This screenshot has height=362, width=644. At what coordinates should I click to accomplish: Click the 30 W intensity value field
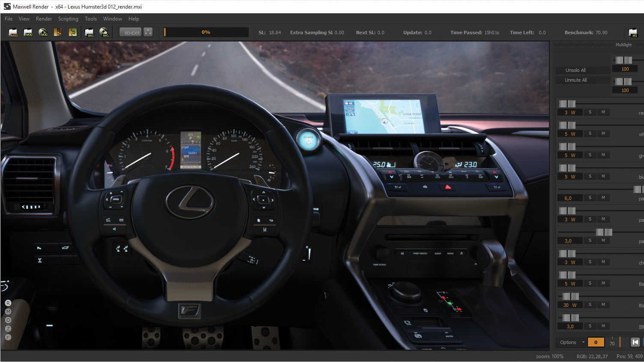pyautogui.click(x=569, y=305)
